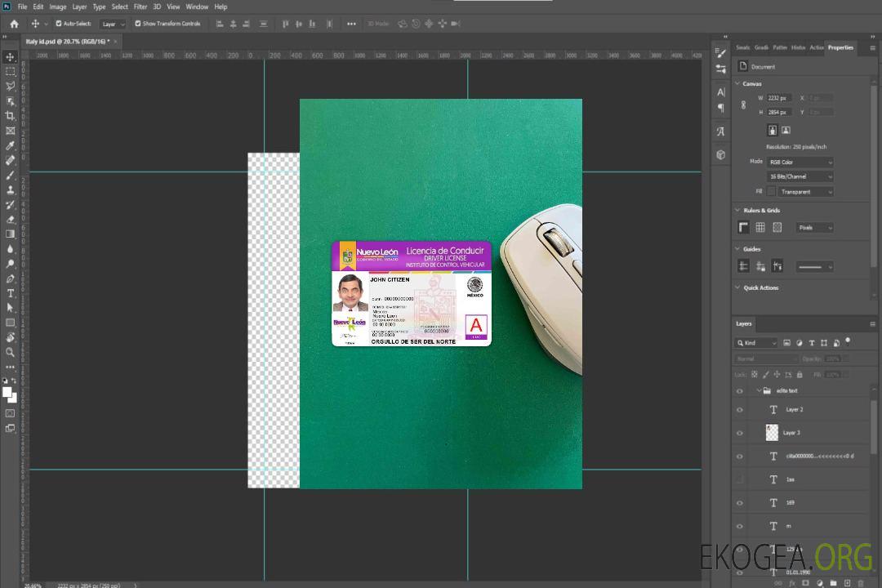Click the Change Screen Mode icon
The height and width of the screenshot is (588, 882).
[x=10, y=428]
